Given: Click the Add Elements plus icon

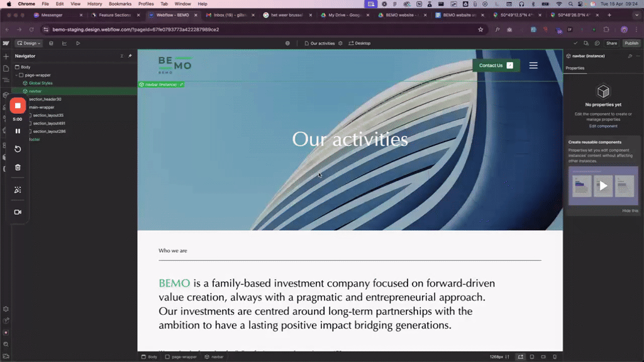Looking at the screenshot, I should (6, 57).
